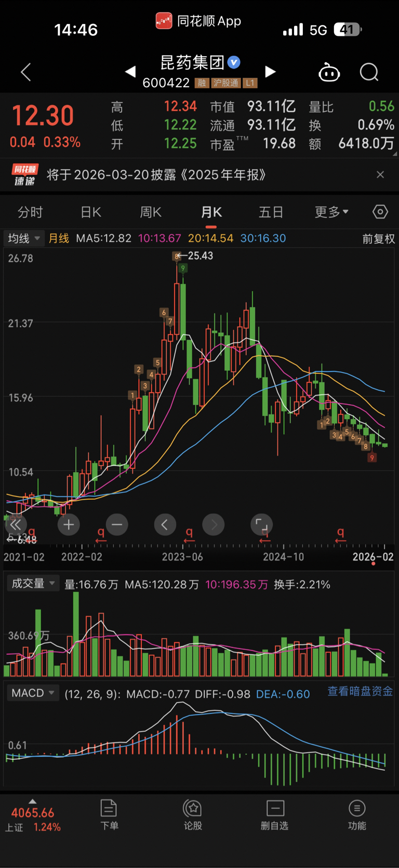Screen dimensions: 399x868
Task: Switch to next stock triangle arrow
Action: (270, 72)
